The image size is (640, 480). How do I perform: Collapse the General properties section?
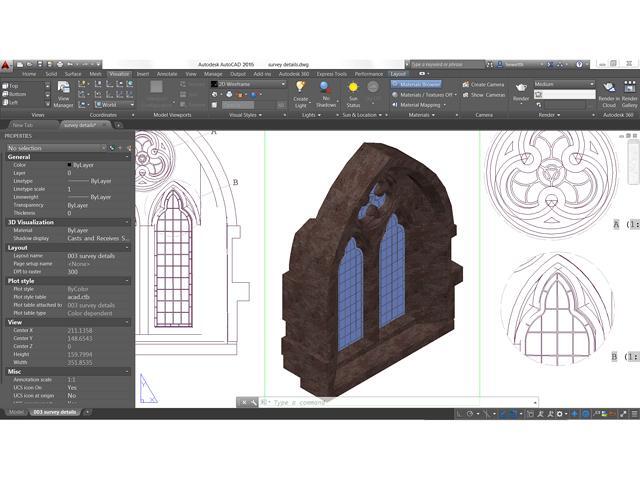128,157
